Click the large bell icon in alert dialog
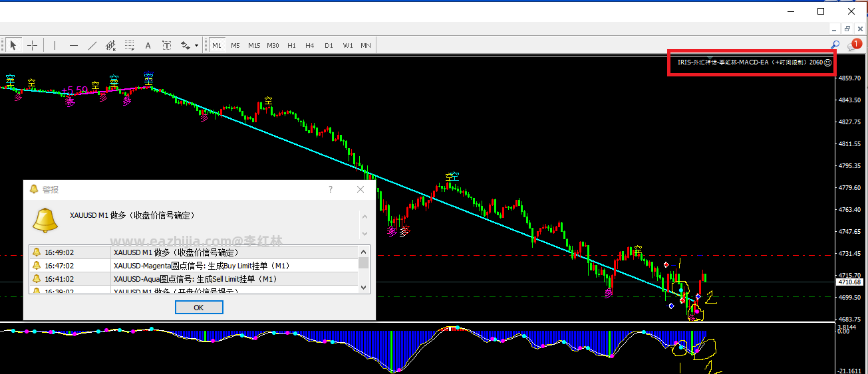This screenshot has height=374, width=868. click(x=45, y=220)
